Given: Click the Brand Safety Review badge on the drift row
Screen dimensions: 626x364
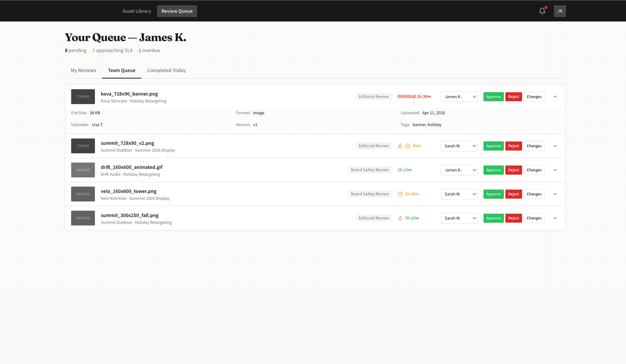Looking at the screenshot, I should click(370, 170).
